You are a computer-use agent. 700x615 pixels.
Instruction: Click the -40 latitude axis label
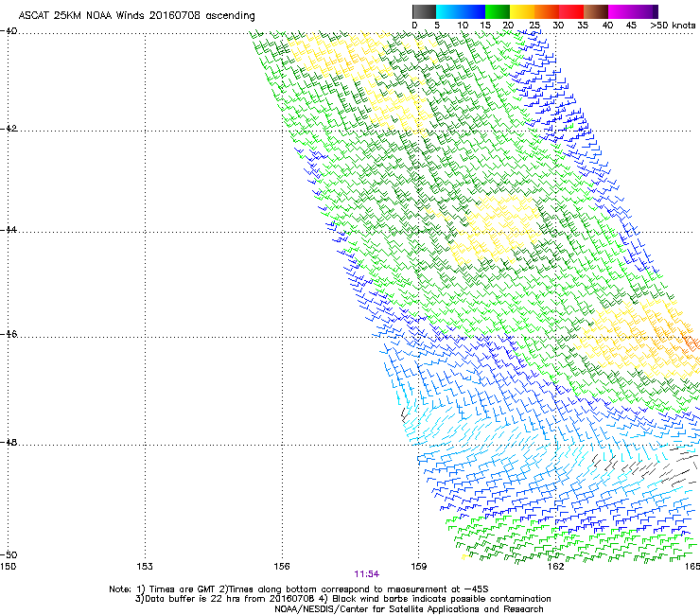click(9, 31)
